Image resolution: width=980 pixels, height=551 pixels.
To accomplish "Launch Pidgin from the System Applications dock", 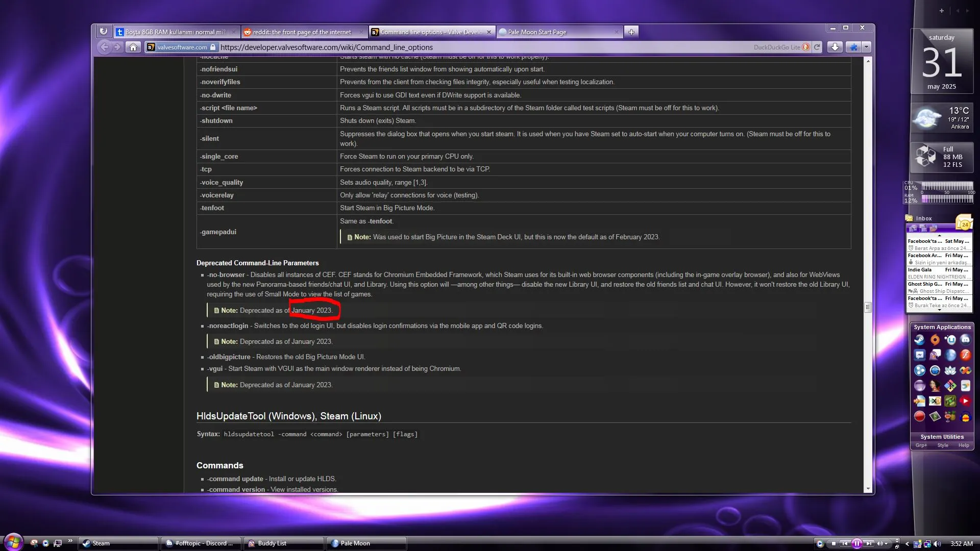I will tap(935, 355).
